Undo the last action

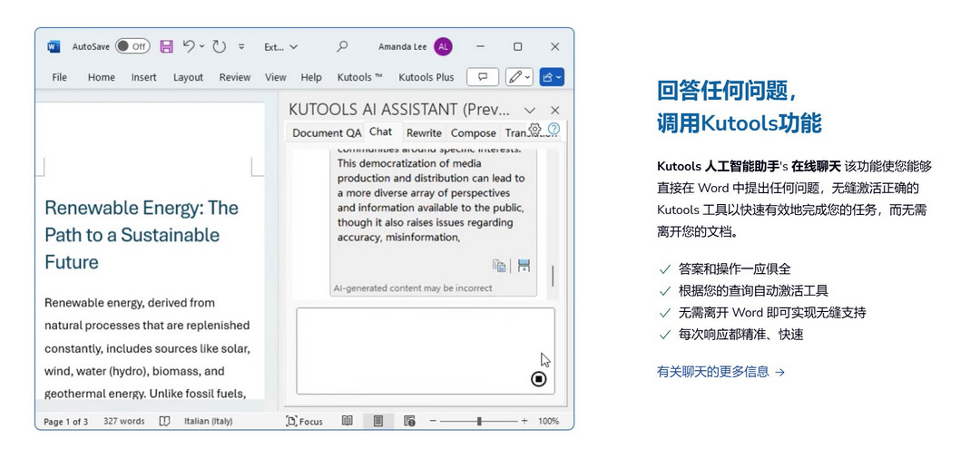click(189, 46)
